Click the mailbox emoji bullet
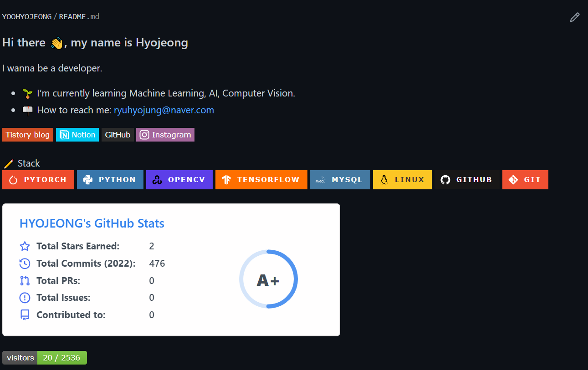This screenshot has width=588, height=370. pyautogui.click(x=28, y=110)
